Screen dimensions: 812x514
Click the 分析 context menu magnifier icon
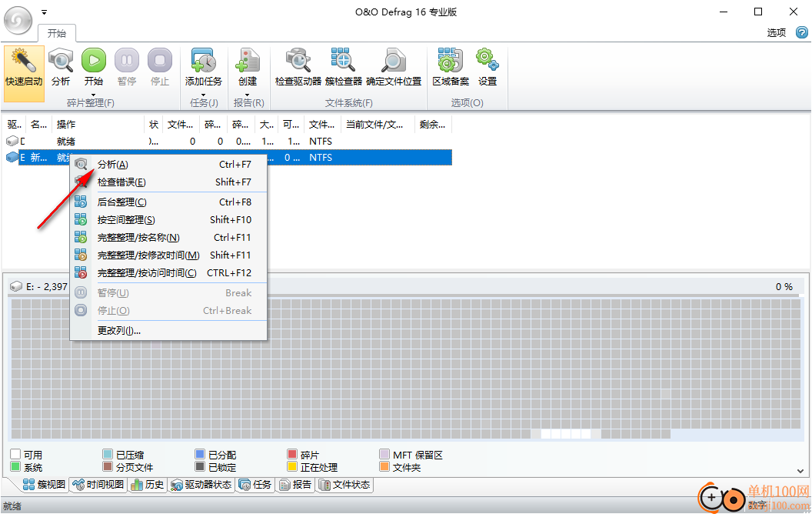tap(81, 164)
